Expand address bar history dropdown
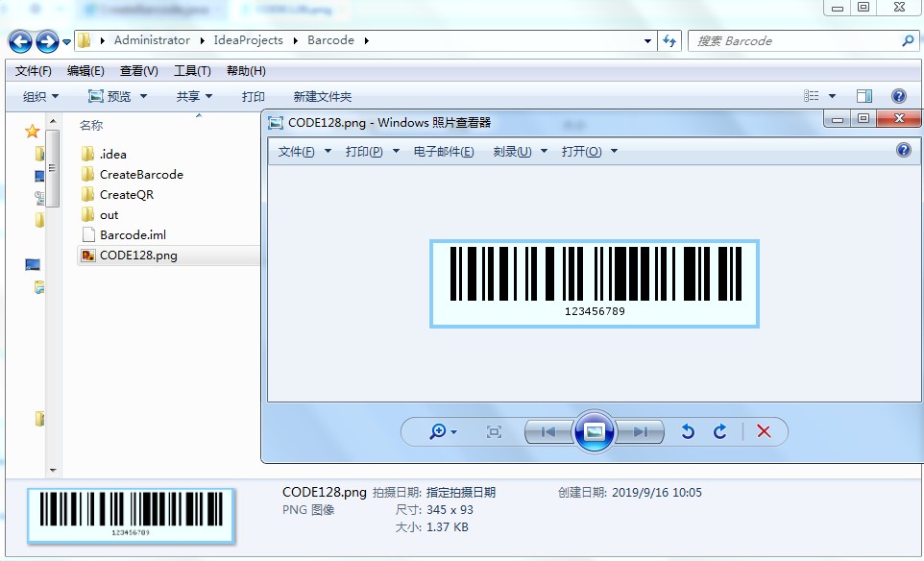 [x=647, y=40]
